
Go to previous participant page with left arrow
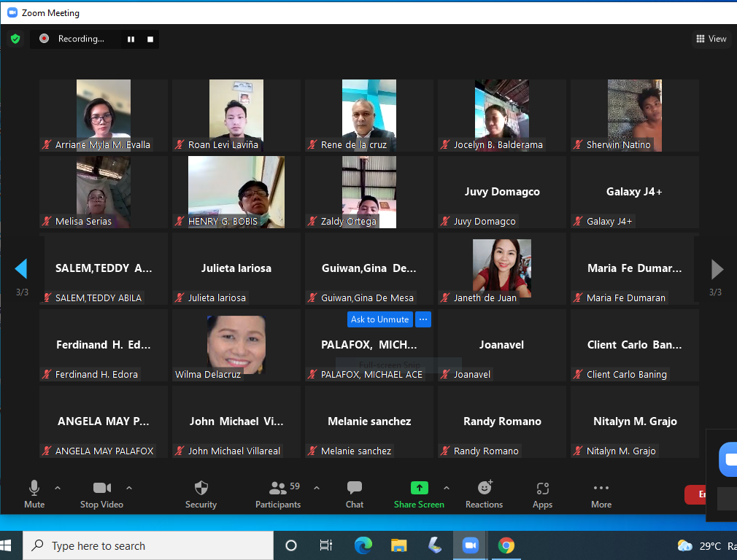(21, 269)
